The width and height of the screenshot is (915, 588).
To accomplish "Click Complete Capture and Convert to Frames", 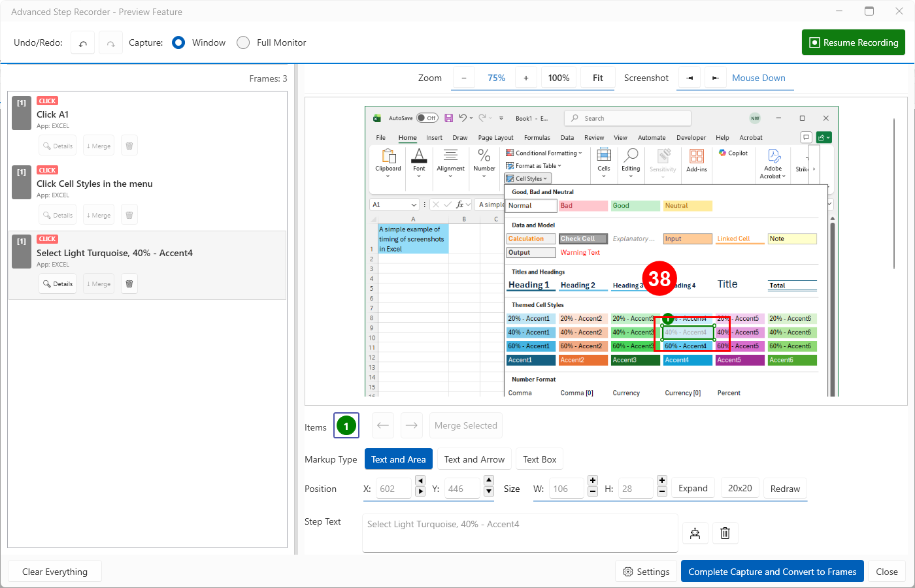I will pos(772,572).
